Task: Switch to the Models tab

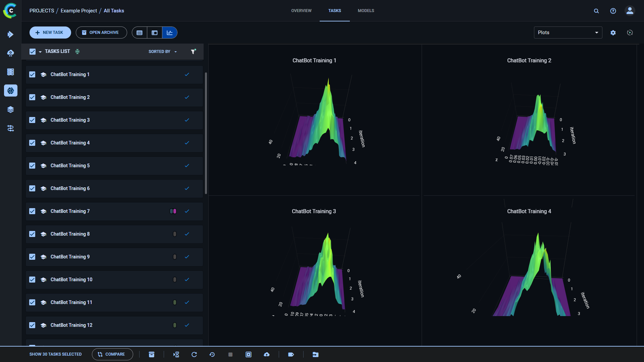Action: (366, 10)
